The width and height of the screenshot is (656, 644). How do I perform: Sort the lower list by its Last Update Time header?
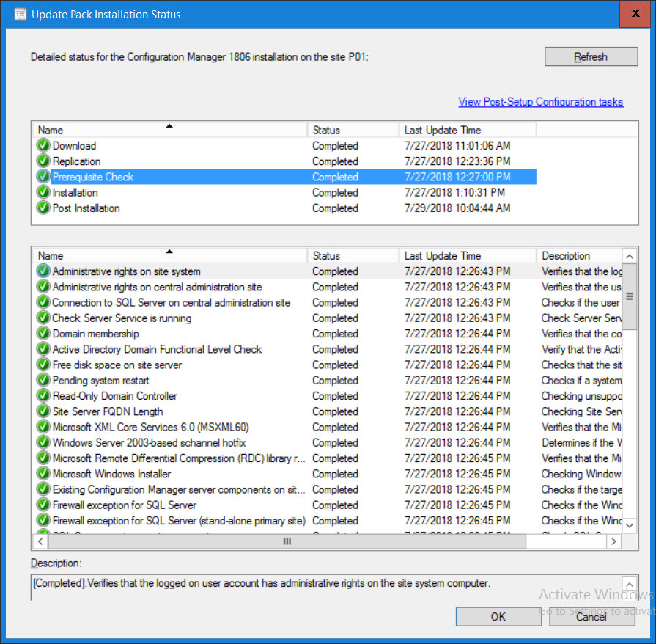tap(468, 255)
